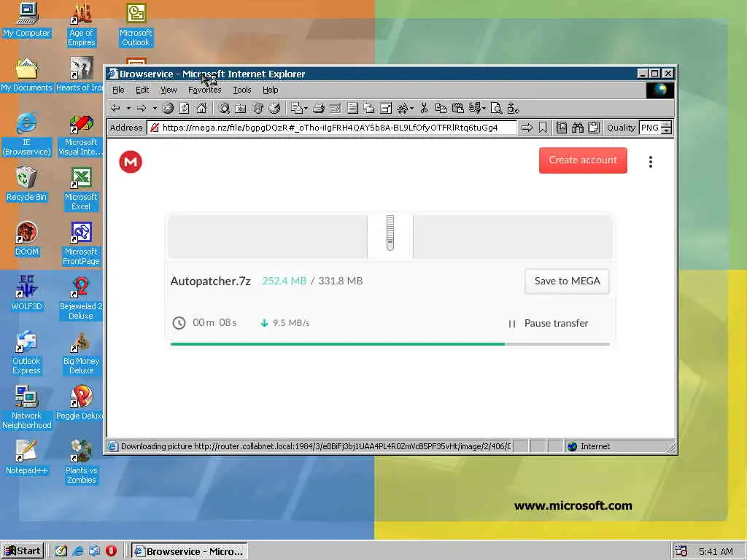Viewport: 747px width, 560px height.
Task: Click the Cut scissors icon
Action: tap(424, 109)
